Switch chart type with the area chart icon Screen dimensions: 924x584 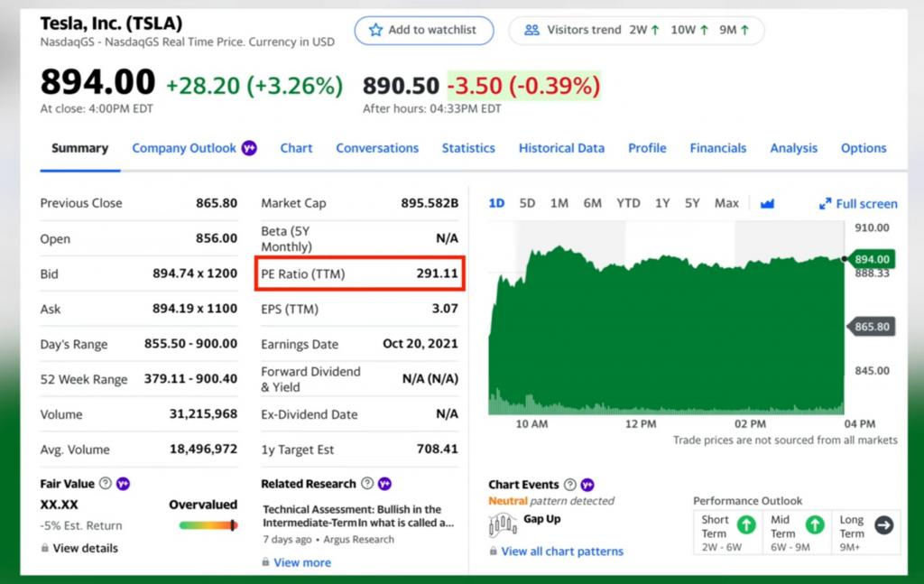[x=767, y=204]
